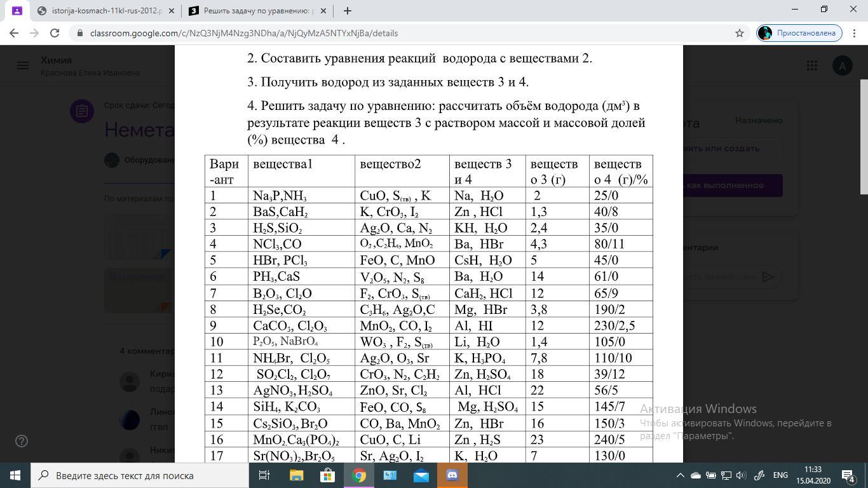Click the 190/2 value cell
Screen dimensions: 868x488
621,309
